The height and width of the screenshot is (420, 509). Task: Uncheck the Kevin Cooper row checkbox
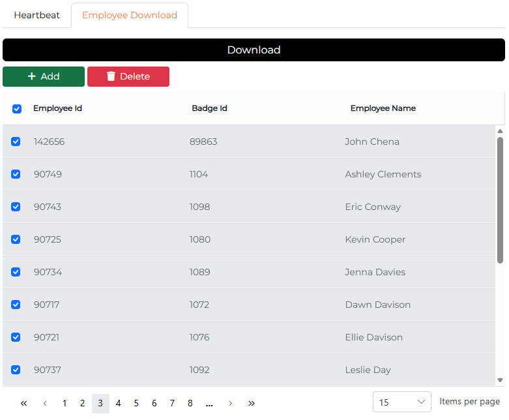16,239
